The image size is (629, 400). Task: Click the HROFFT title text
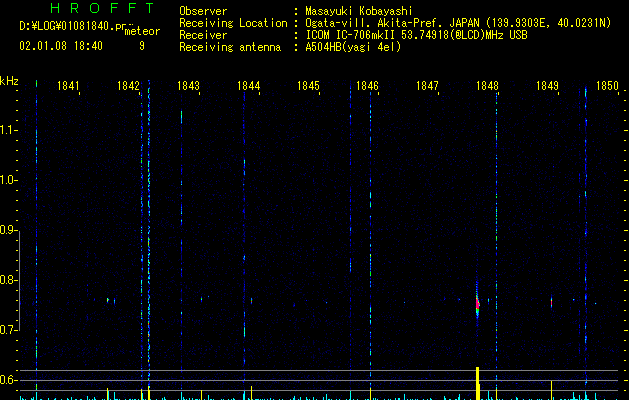[102, 8]
